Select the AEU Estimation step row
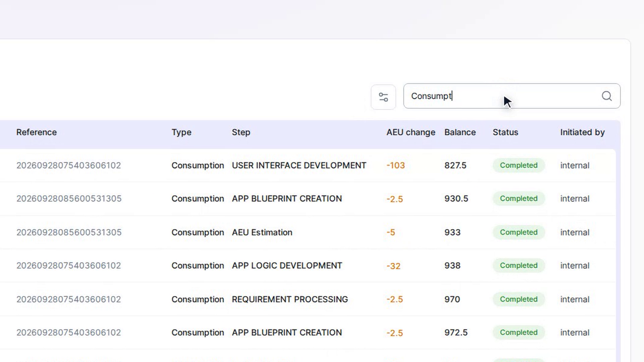The height and width of the screenshot is (362, 644). click(x=308, y=232)
